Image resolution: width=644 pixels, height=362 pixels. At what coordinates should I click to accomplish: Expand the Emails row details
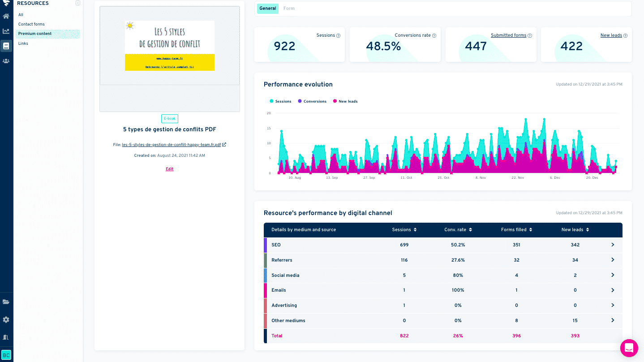pos(613,290)
